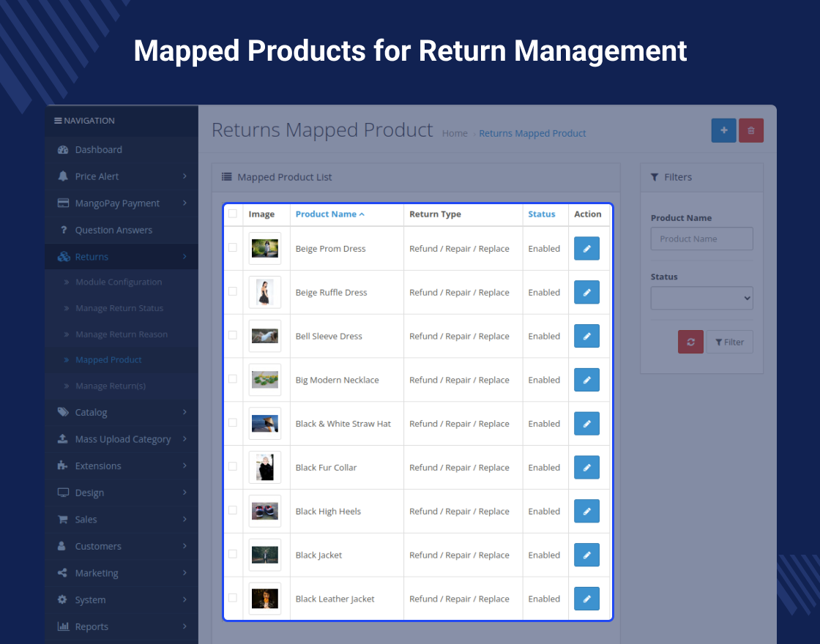Image resolution: width=820 pixels, height=644 pixels.
Task: Check the Black & White Straw Hat checkbox
Action: [x=233, y=422]
